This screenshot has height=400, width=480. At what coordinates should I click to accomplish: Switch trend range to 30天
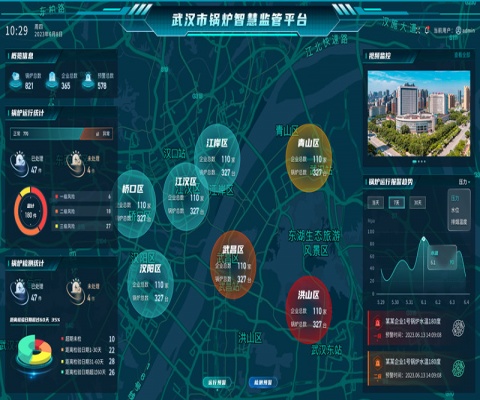click(417, 202)
